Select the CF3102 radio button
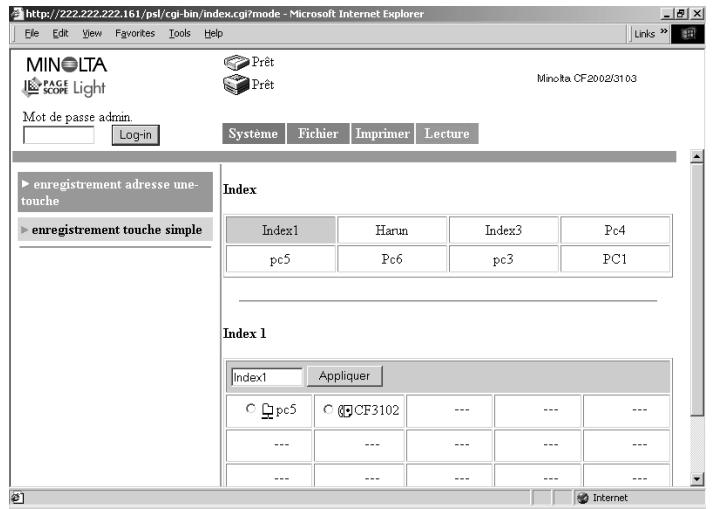The image size is (712, 509). pyautogui.click(x=328, y=409)
